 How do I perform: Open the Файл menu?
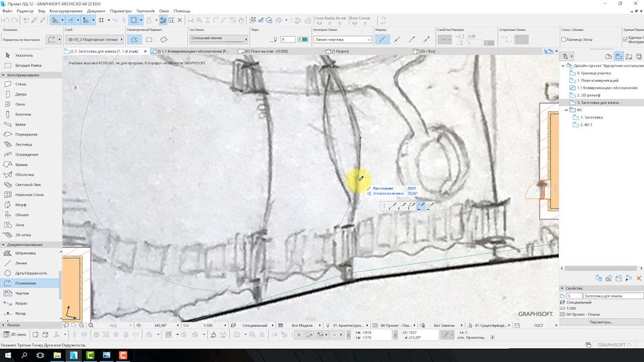(x=7, y=11)
